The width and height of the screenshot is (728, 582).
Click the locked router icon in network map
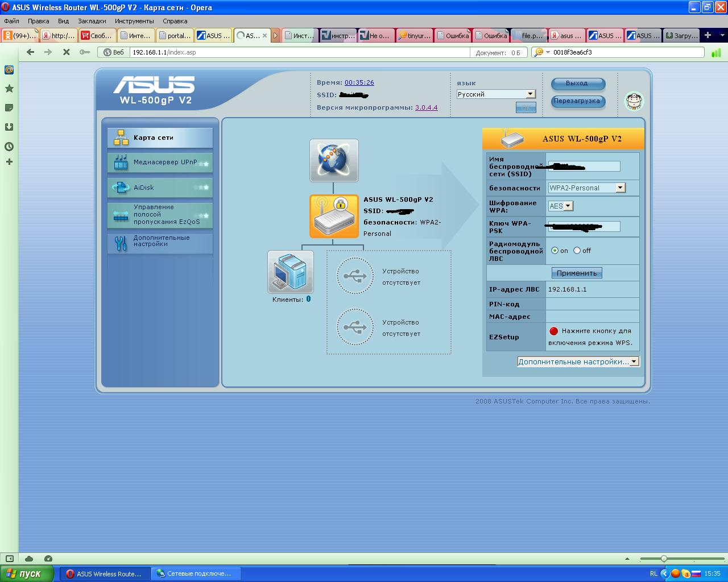[334, 217]
